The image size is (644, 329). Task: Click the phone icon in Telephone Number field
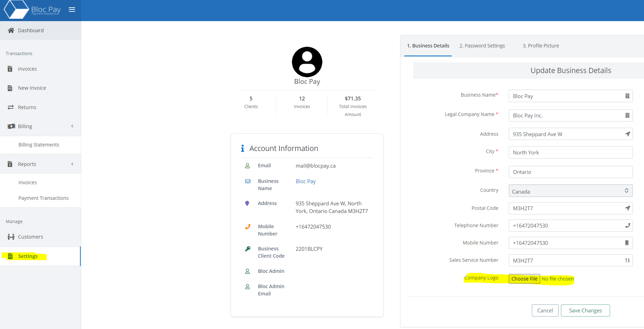click(x=627, y=225)
